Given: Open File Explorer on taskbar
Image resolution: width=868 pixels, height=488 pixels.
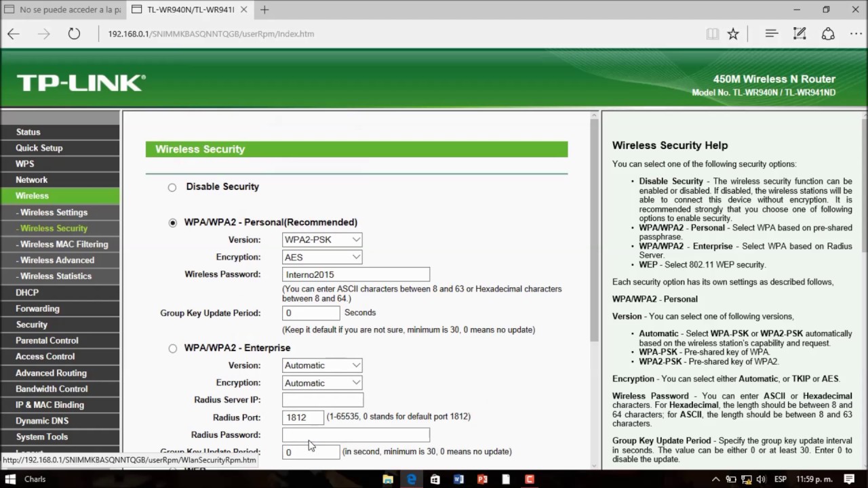Looking at the screenshot, I should tap(388, 479).
